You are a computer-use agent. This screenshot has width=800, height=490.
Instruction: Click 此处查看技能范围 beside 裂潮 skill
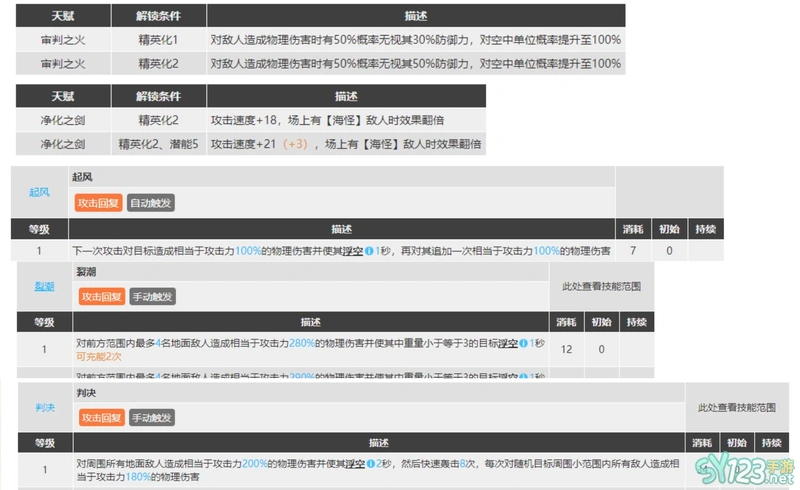click(x=601, y=286)
